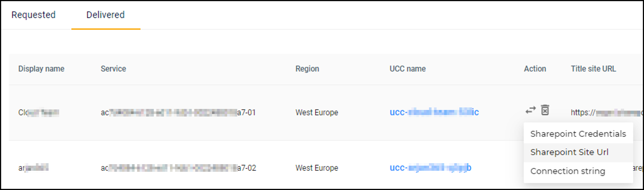This screenshot has width=644, height=190.
Task: Click the service ID ending in a7-01
Action: (x=178, y=112)
